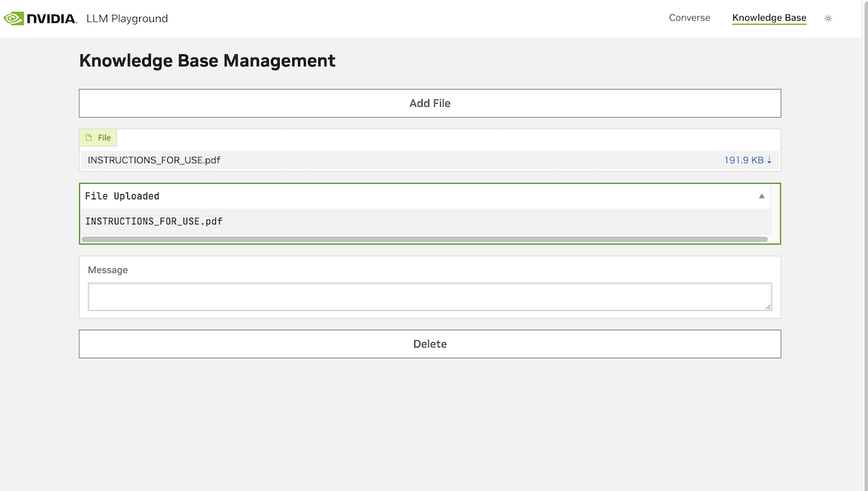The width and height of the screenshot is (868, 491).
Task: Click inside the Message text field
Action: (430, 297)
